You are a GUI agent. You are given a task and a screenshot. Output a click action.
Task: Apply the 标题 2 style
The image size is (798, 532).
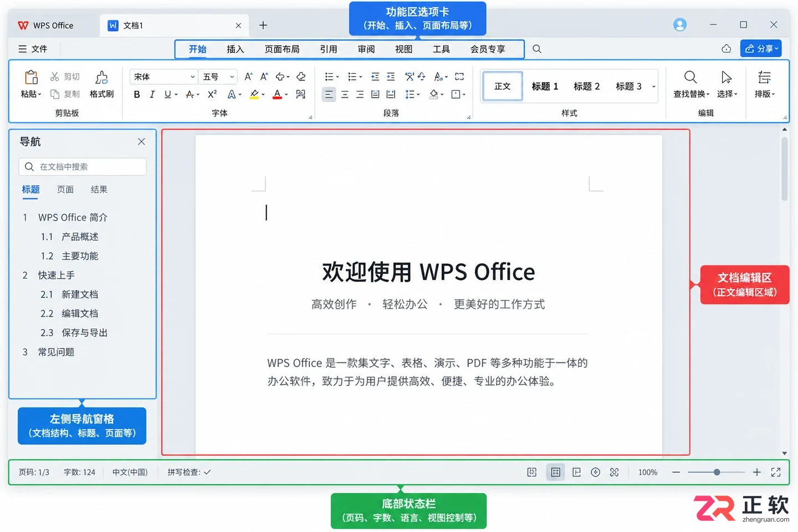coord(587,86)
